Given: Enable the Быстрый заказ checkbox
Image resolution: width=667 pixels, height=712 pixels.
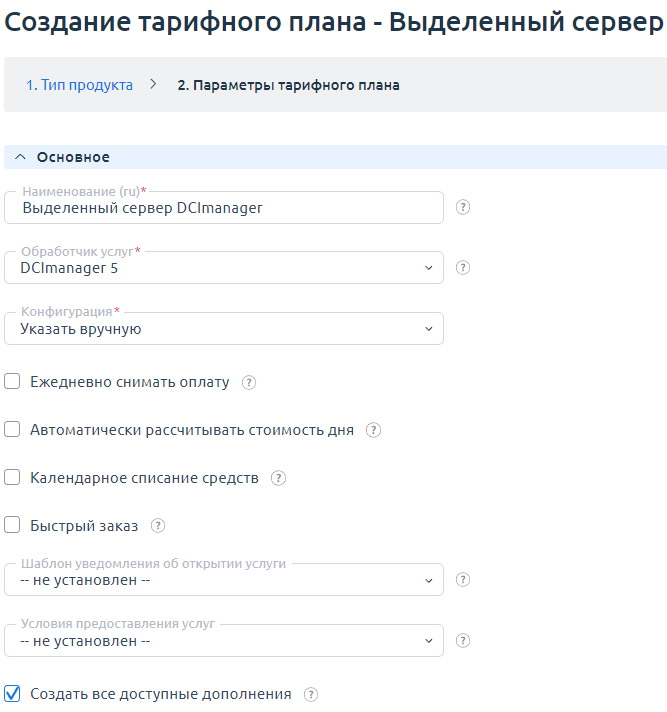Looking at the screenshot, I should pos(13,526).
